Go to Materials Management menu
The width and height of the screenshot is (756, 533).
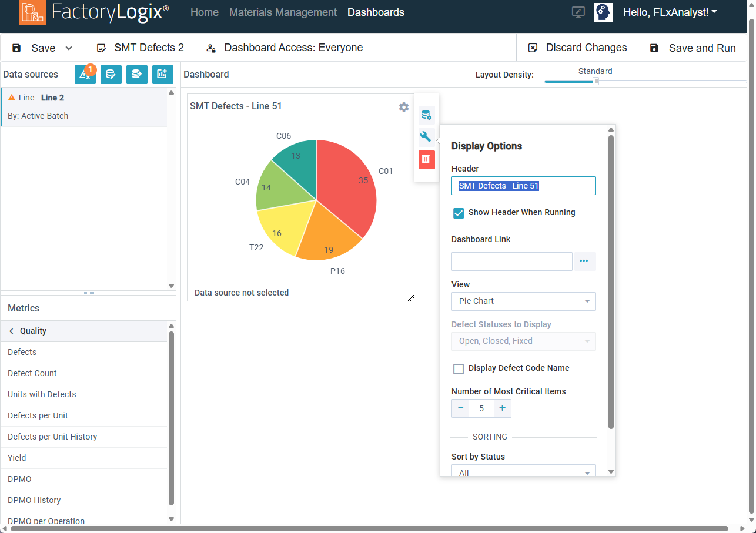click(283, 12)
